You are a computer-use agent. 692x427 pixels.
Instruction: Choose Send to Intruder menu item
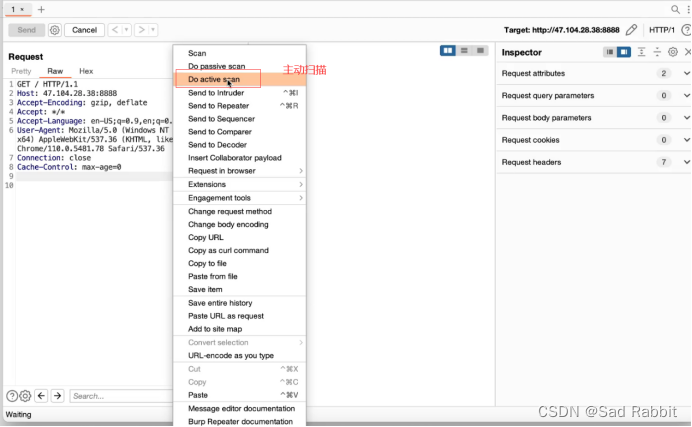tap(240, 93)
